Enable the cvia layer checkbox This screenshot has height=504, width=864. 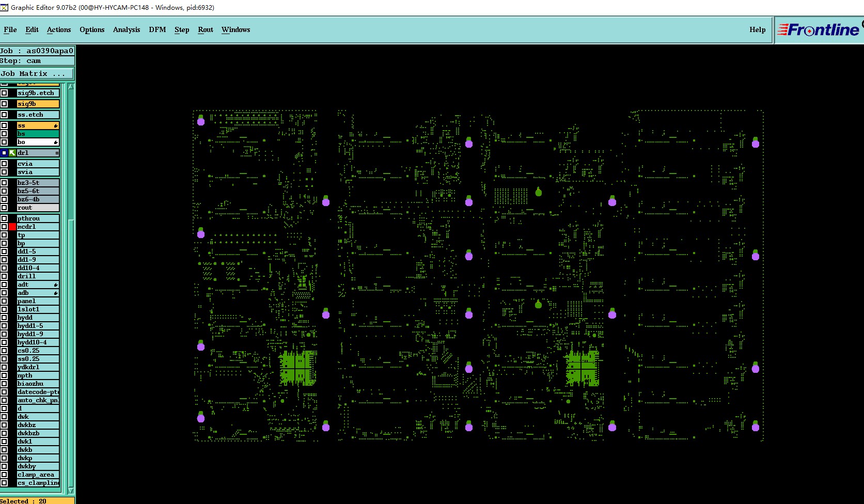[x=4, y=164]
